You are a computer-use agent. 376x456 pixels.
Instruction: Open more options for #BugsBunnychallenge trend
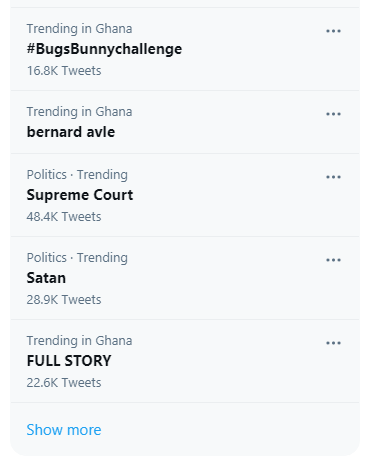pos(333,31)
